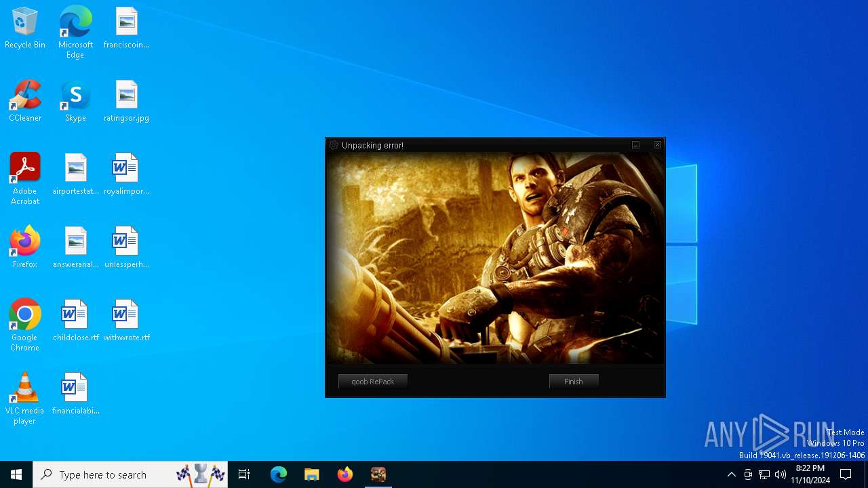Select the Adobe Acrobat desktop shortcut
Screen dimensions: 868x488
25,179
